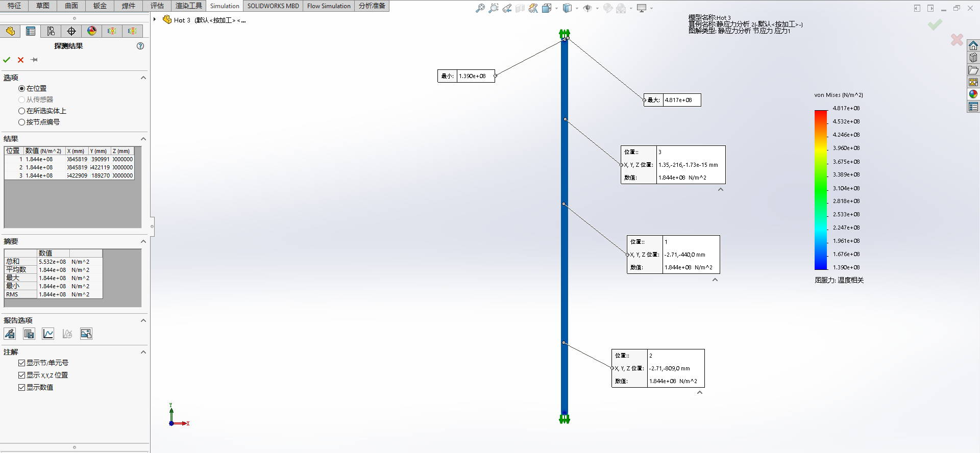Click the Hide/Show Items eye icon
Image resolution: width=980 pixels, height=453 pixels.
[x=587, y=8]
